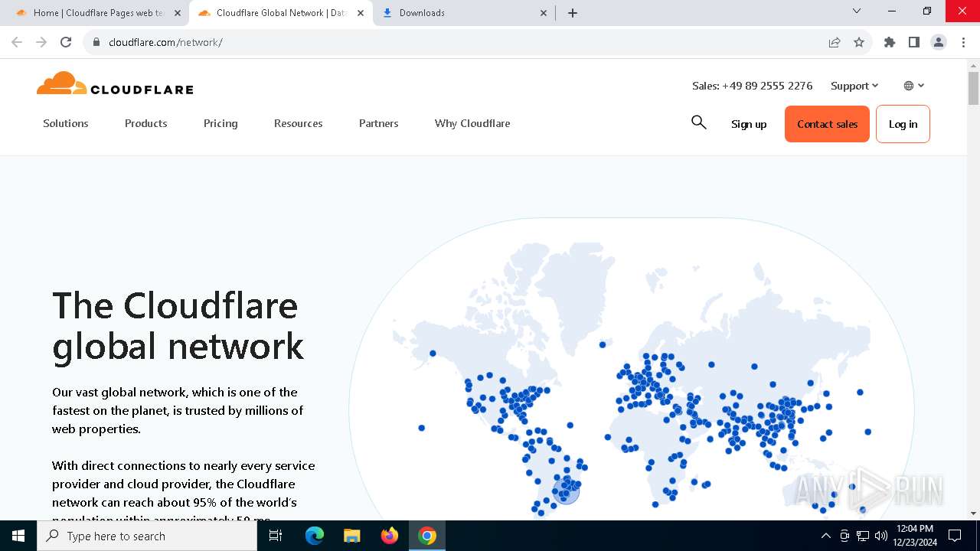Open the Windows Start menu

[x=18, y=536]
